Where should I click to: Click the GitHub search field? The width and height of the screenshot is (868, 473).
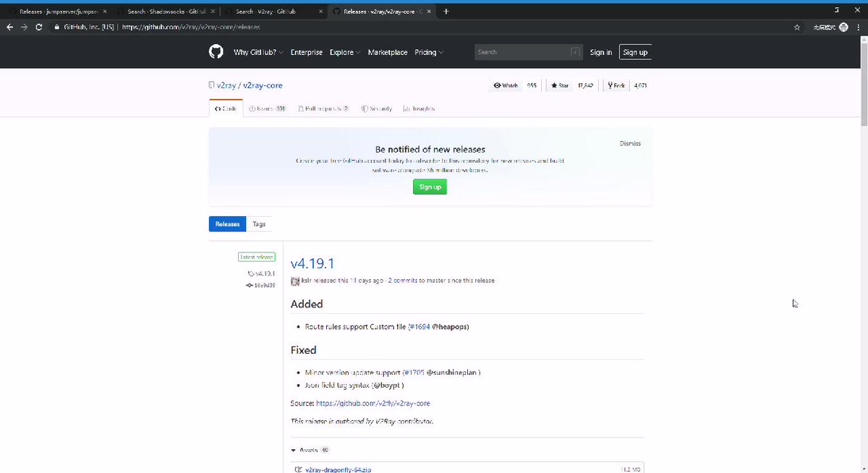pyautogui.click(x=529, y=52)
